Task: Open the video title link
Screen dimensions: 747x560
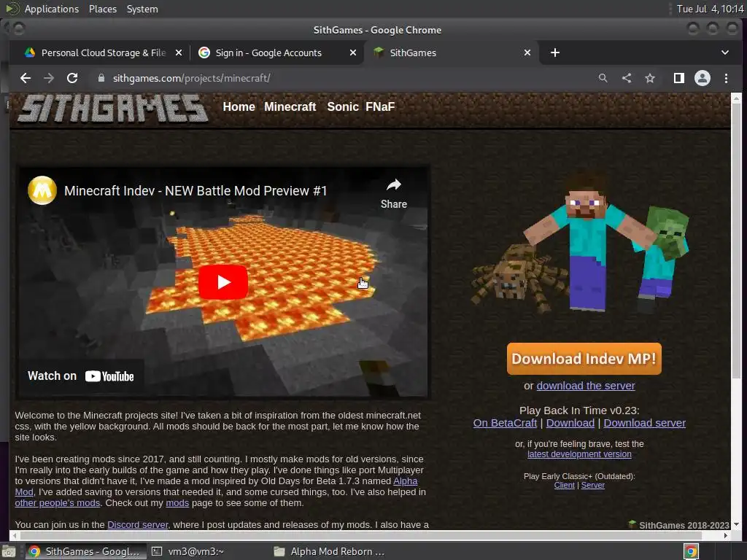Action: [x=196, y=191]
